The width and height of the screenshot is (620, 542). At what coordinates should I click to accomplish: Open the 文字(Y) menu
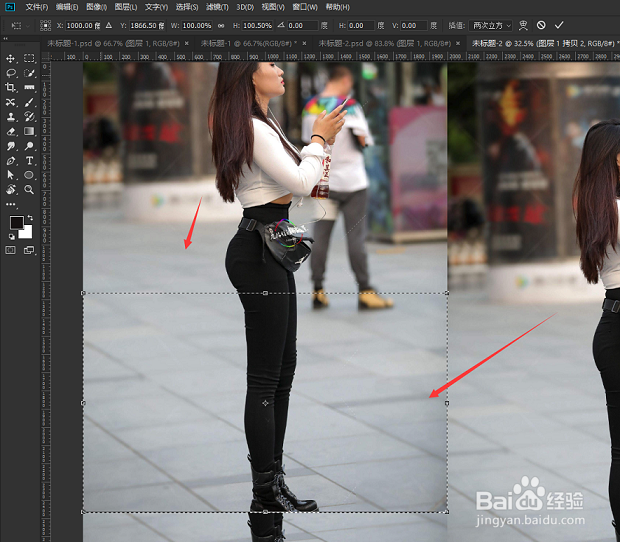pyautogui.click(x=156, y=7)
